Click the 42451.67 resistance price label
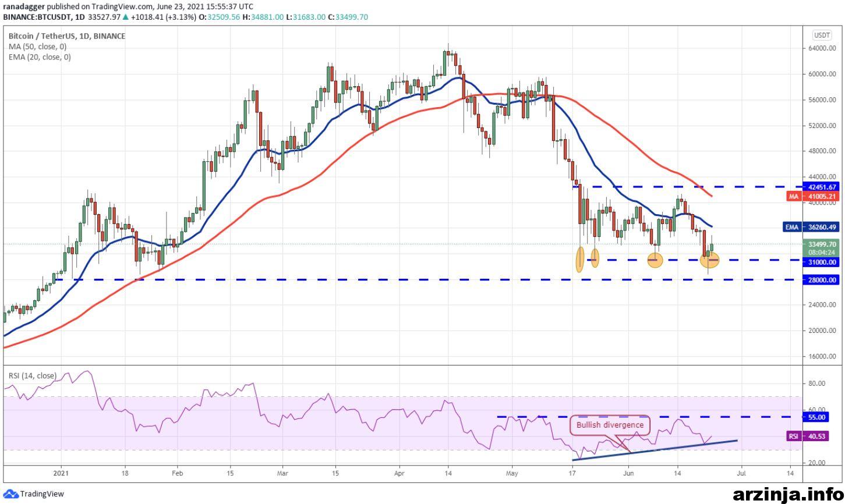The width and height of the screenshot is (845, 504). pyautogui.click(x=822, y=187)
